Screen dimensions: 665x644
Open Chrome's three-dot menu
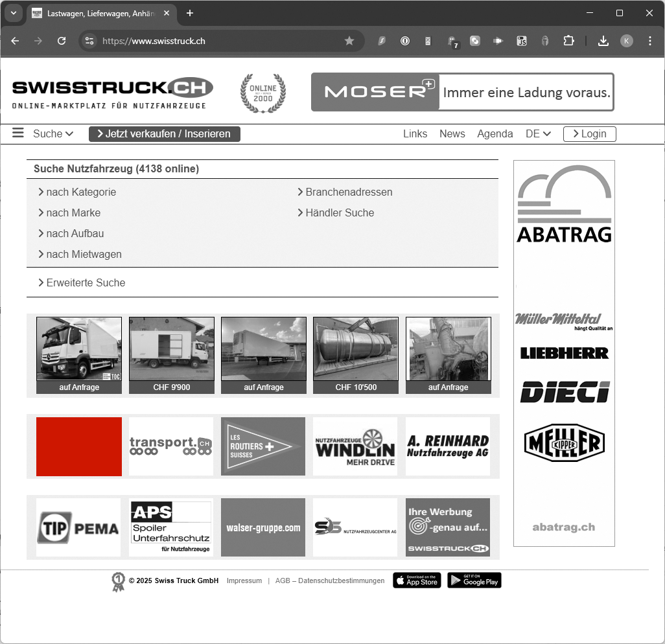pyautogui.click(x=649, y=41)
